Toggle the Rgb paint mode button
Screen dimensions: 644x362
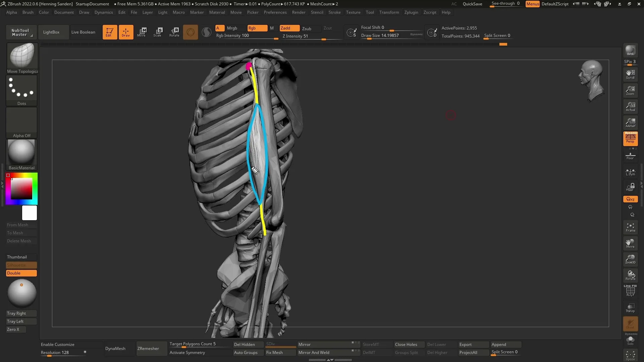(258, 28)
